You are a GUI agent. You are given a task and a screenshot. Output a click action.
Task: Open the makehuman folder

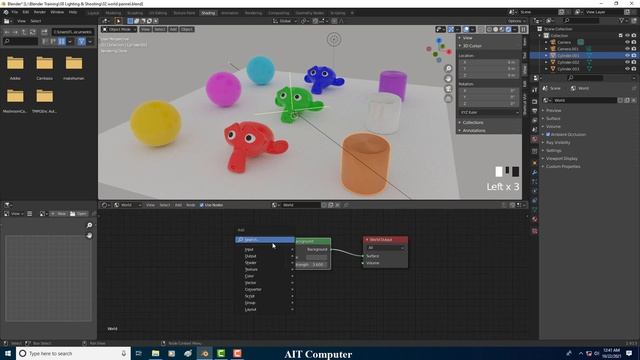click(x=74, y=67)
